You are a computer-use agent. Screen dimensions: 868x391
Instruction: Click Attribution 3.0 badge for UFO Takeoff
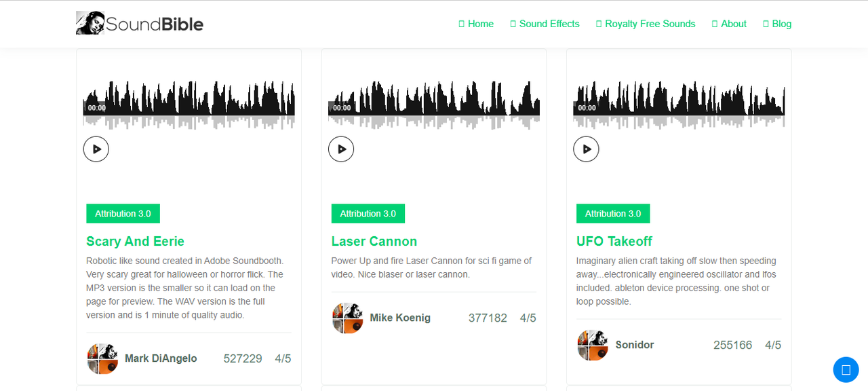[612, 213]
